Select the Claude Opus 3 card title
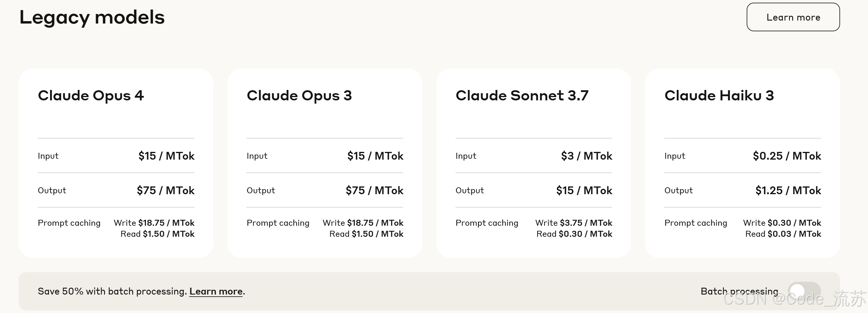868x313 pixels. pos(299,96)
